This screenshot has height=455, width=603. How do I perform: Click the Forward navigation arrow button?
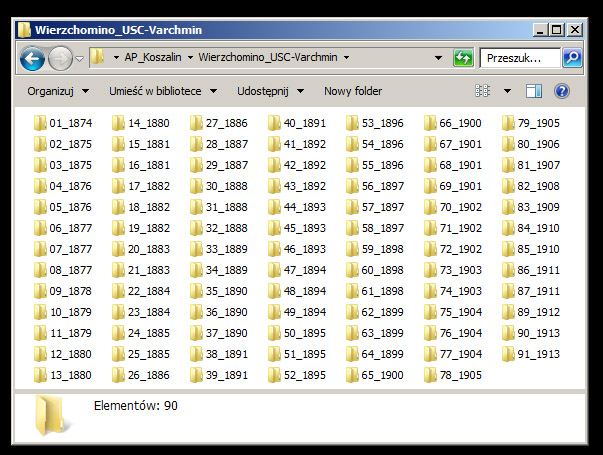pyautogui.click(x=60, y=58)
